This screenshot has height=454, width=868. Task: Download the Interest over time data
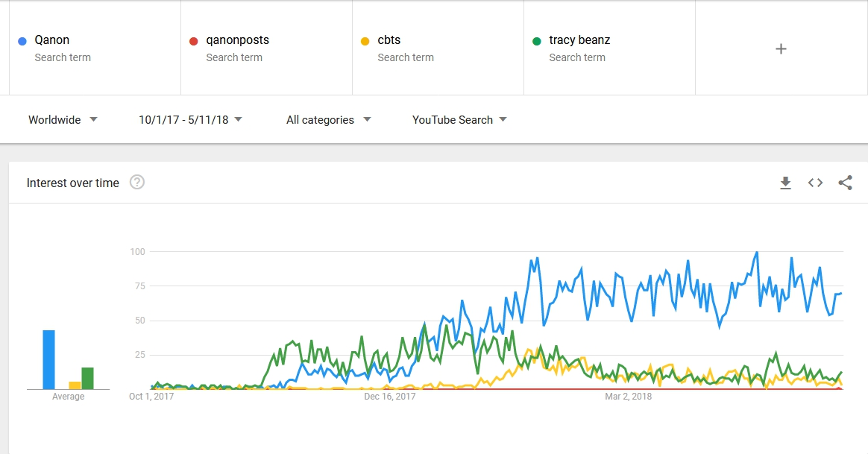pyautogui.click(x=785, y=183)
